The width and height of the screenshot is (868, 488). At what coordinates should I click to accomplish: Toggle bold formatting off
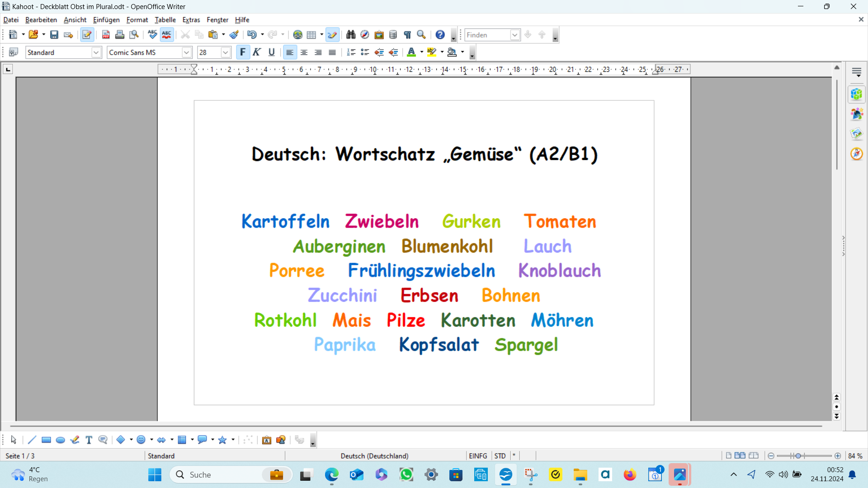[243, 52]
